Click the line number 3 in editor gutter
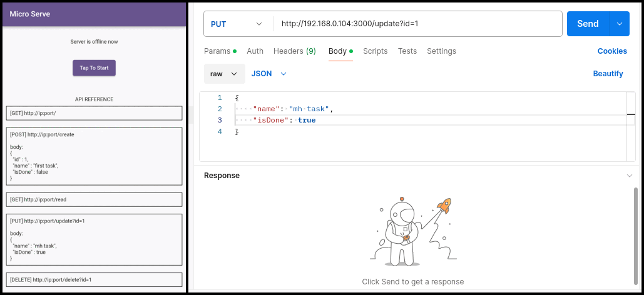Screen dimensions: 644x295 [x=220, y=120]
